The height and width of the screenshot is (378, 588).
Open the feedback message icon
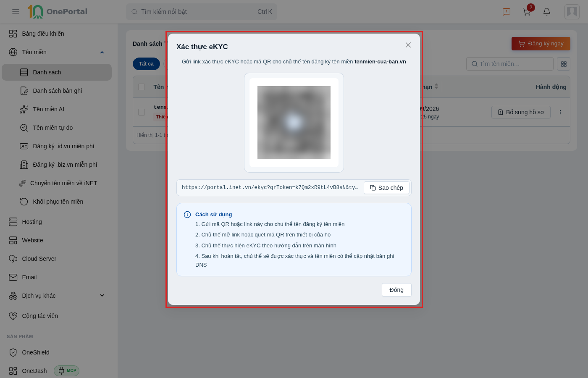[x=507, y=12]
